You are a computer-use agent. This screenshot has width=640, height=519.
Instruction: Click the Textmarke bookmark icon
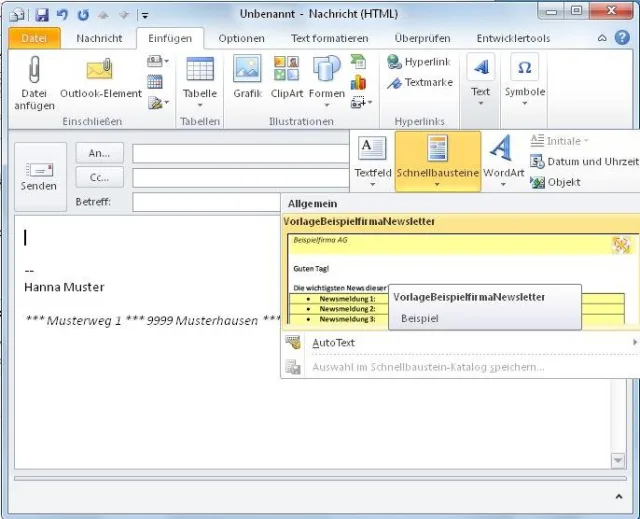pos(419,82)
